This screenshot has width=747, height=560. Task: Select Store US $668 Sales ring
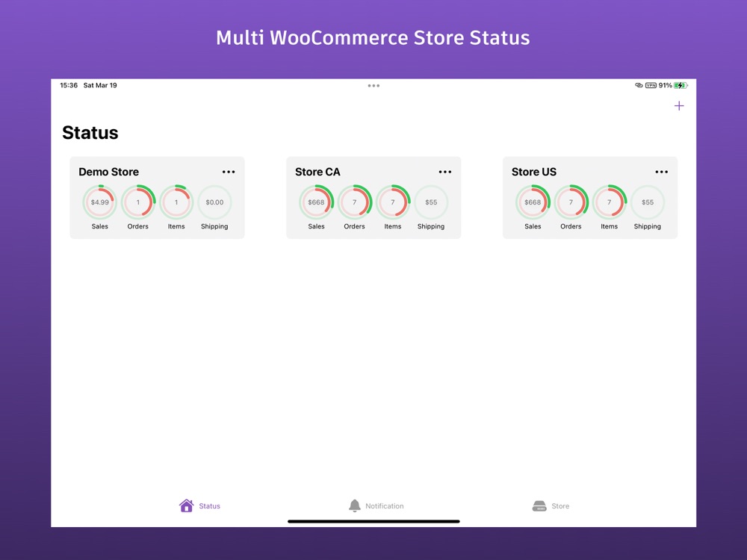coord(533,202)
